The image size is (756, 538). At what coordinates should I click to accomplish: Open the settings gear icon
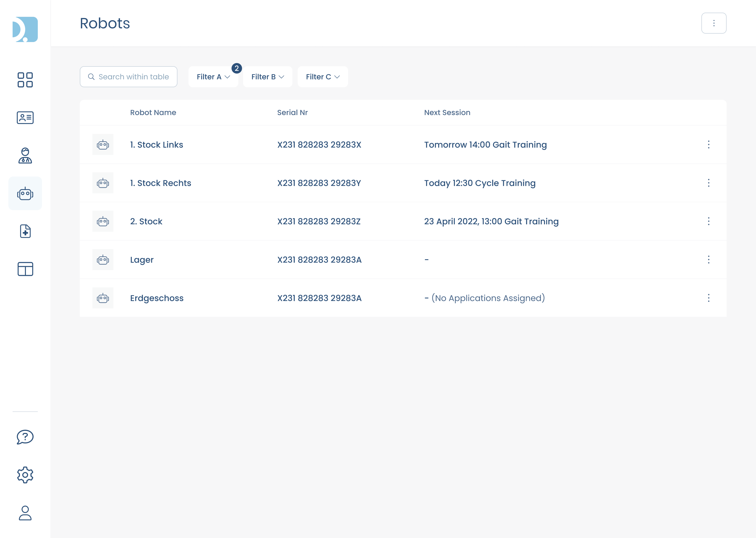coord(25,475)
